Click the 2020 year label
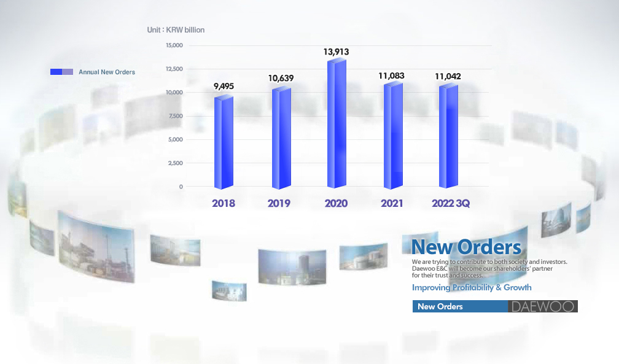This screenshot has height=364, width=619. click(336, 203)
